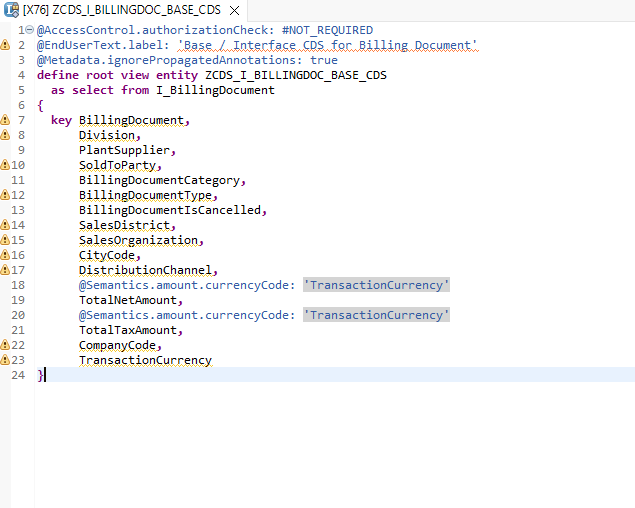This screenshot has height=508, width=635.
Task: Click line number 13 in the gutter
Action: pos(18,210)
